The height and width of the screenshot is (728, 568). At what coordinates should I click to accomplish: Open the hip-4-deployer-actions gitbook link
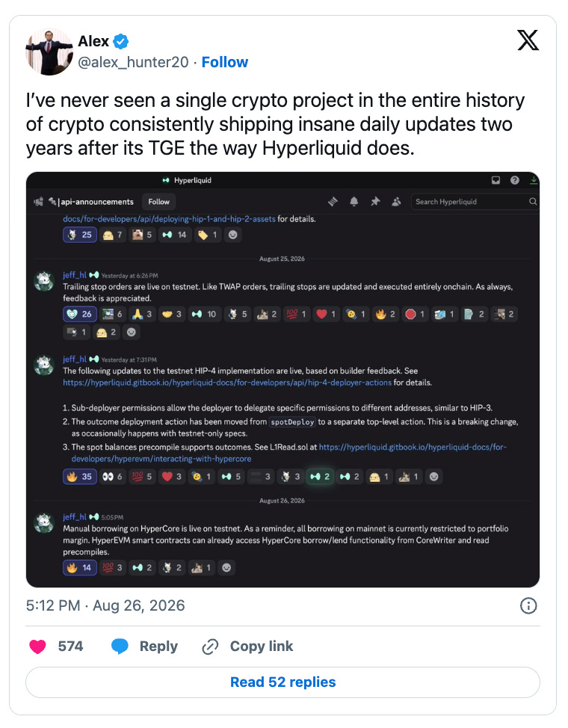click(x=227, y=383)
